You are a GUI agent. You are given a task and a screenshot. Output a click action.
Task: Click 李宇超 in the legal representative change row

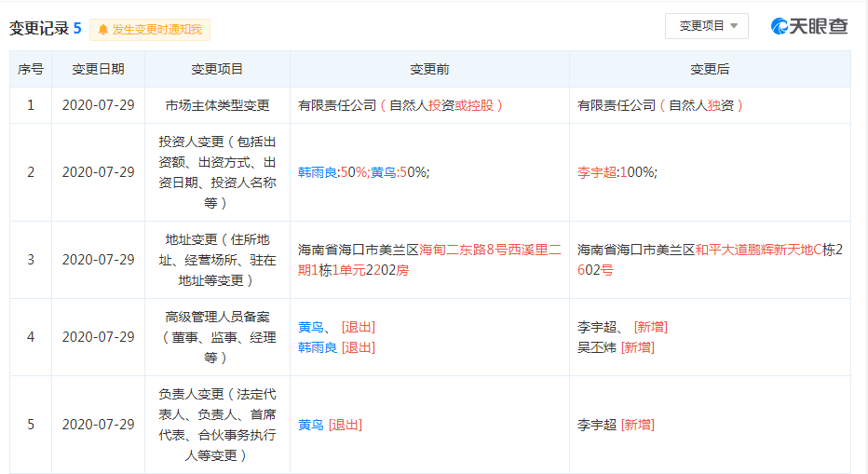[x=597, y=425]
